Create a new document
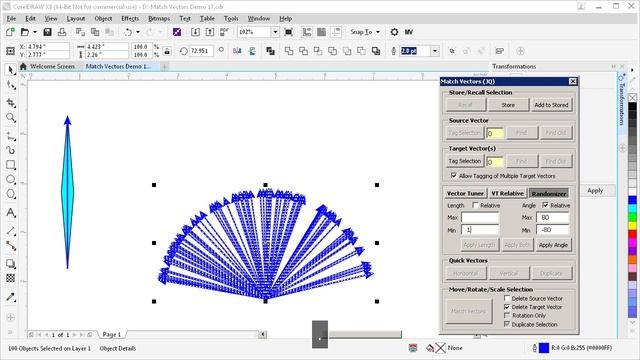Image resolution: width=640 pixels, height=360 pixels. point(10,32)
